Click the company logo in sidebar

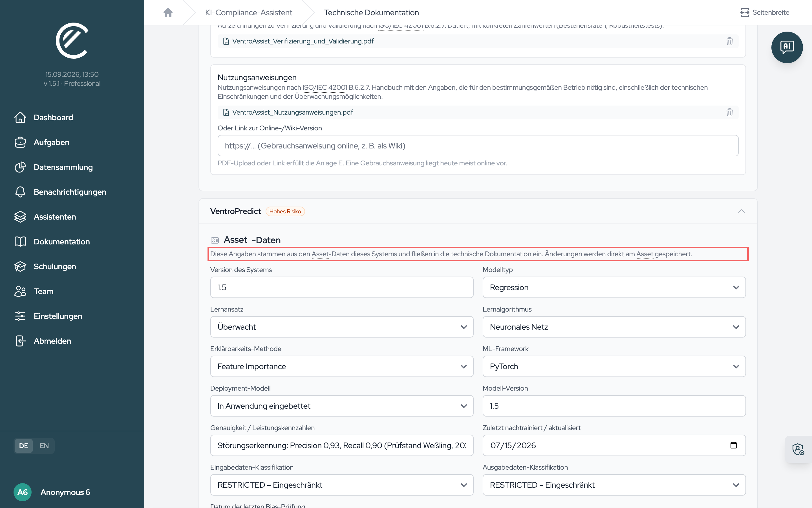coord(72,41)
